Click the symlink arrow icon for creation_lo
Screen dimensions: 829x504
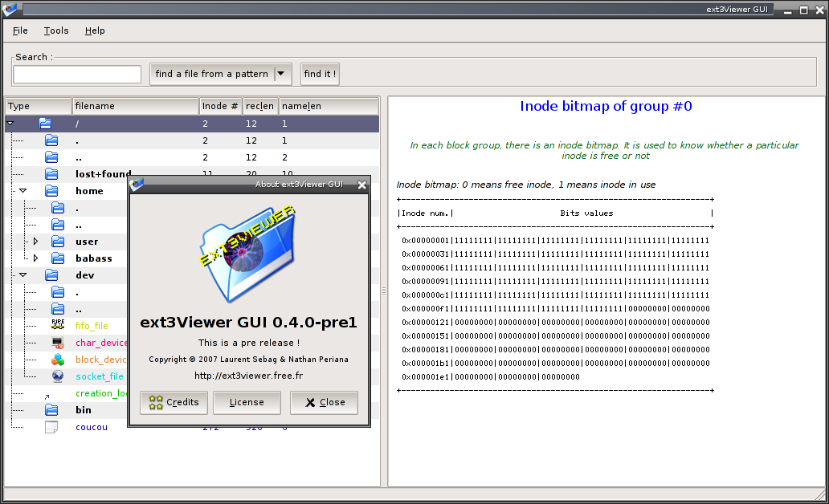pos(47,396)
